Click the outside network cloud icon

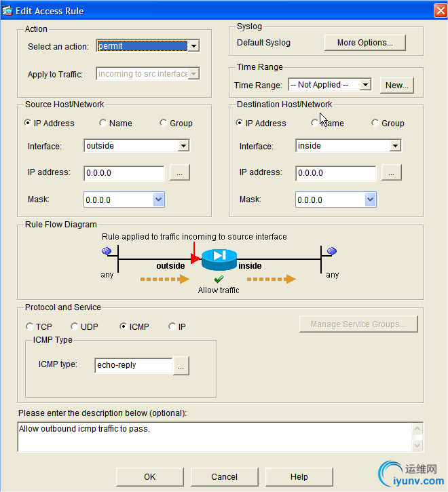pyautogui.click(x=107, y=251)
